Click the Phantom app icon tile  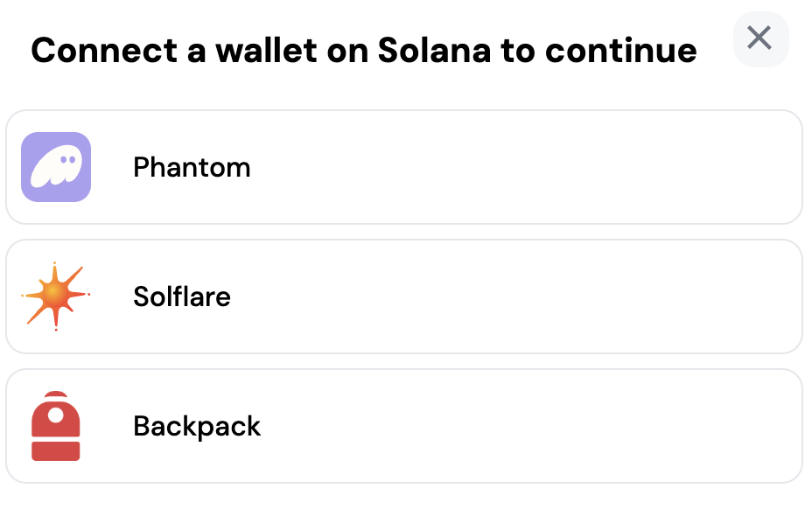56,167
